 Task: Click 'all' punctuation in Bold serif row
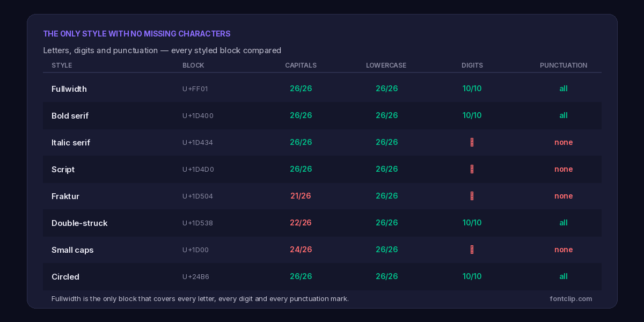(563, 115)
